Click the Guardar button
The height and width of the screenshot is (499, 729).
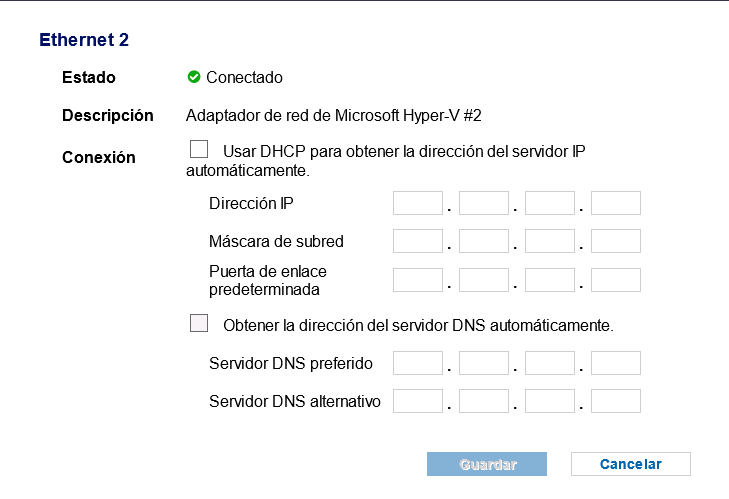[487, 464]
